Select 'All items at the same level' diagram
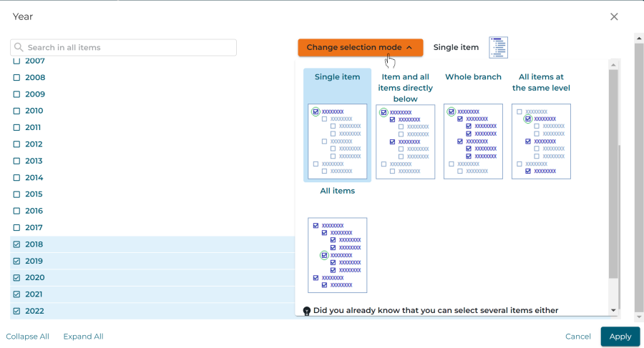The height and width of the screenshot is (348, 644). pos(541,141)
